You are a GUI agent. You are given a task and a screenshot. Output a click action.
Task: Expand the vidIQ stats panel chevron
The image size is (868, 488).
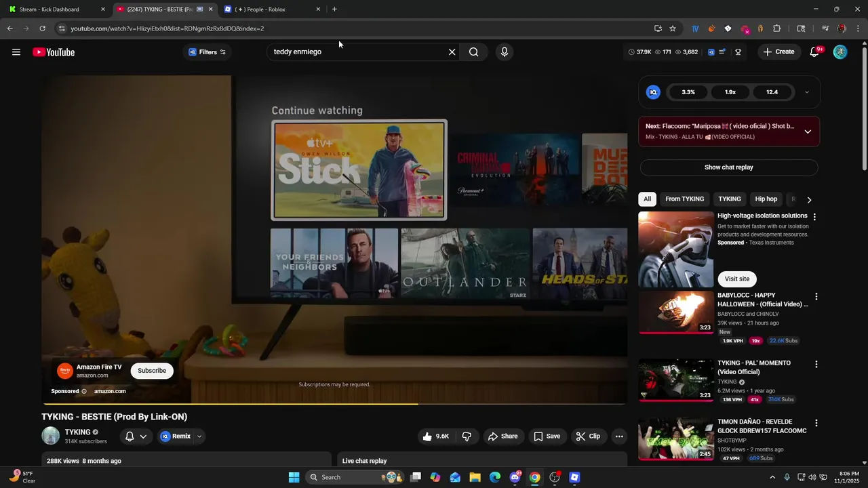click(x=806, y=92)
